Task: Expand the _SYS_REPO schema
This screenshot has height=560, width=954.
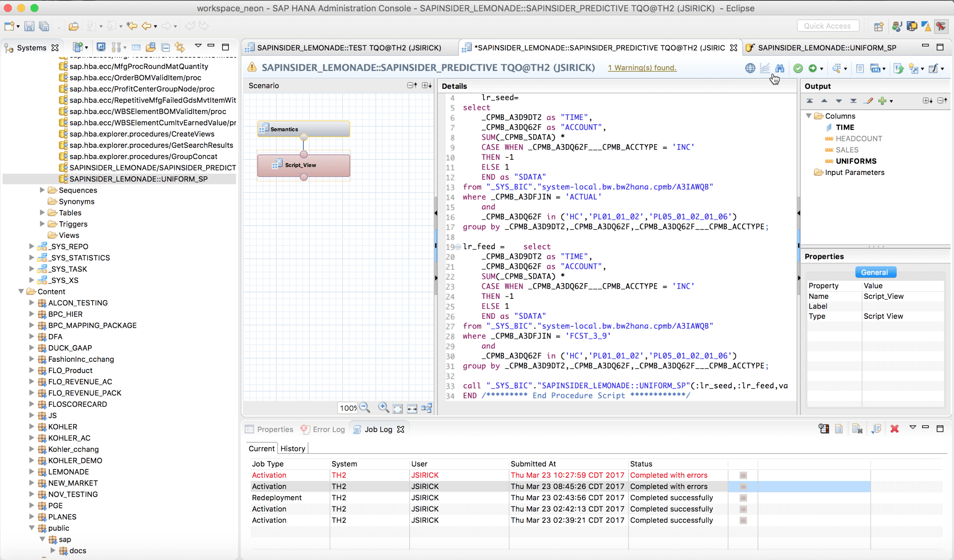Action: click(32, 246)
